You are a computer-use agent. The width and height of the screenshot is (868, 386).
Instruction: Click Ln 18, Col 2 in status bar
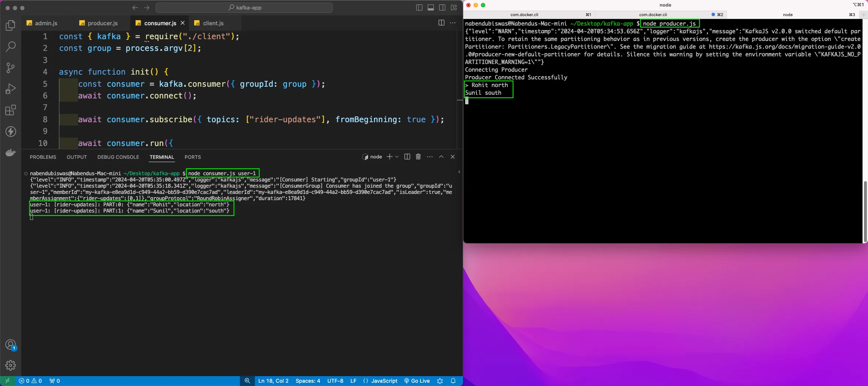tap(273, 381)
